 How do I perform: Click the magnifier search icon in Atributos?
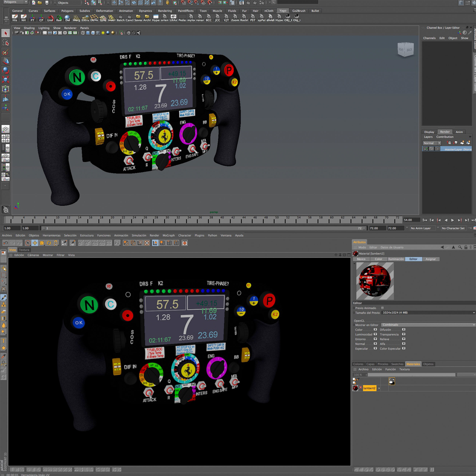click(x=460, y=247)
